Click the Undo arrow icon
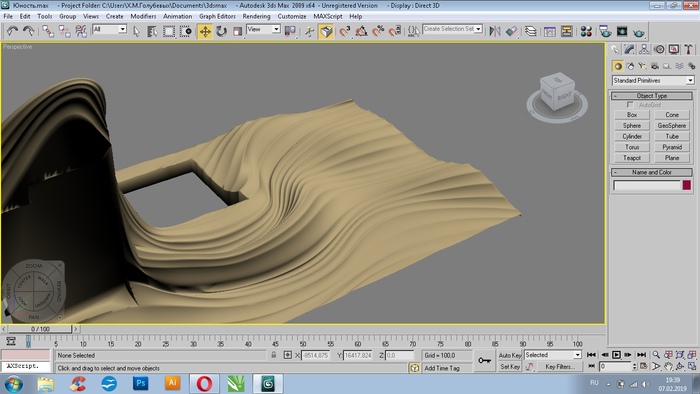 (12, 31)
